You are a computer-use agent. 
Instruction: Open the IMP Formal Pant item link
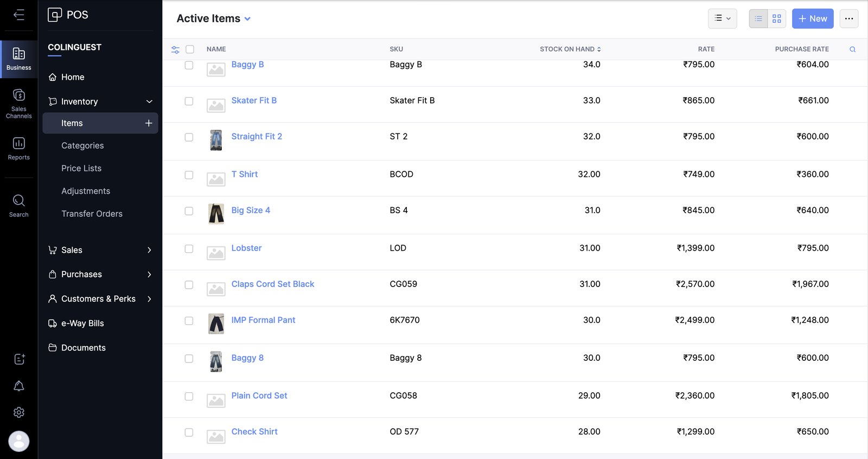pos(263,320)
